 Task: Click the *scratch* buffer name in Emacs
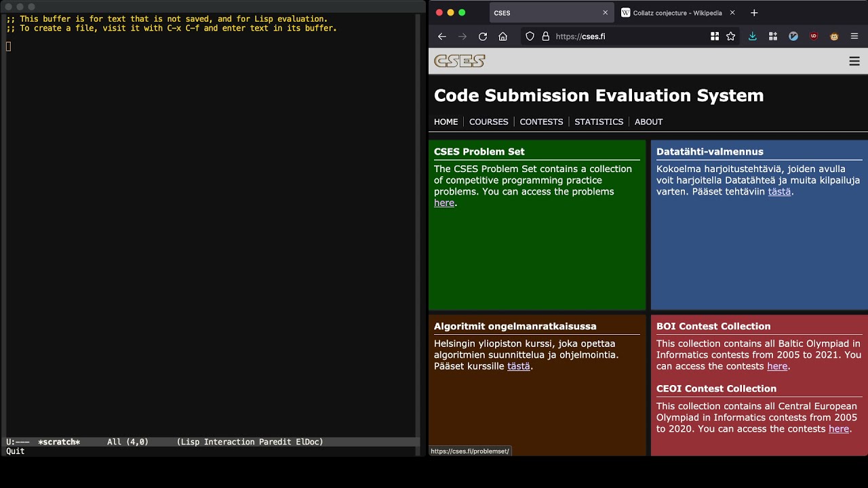[59, 442]
